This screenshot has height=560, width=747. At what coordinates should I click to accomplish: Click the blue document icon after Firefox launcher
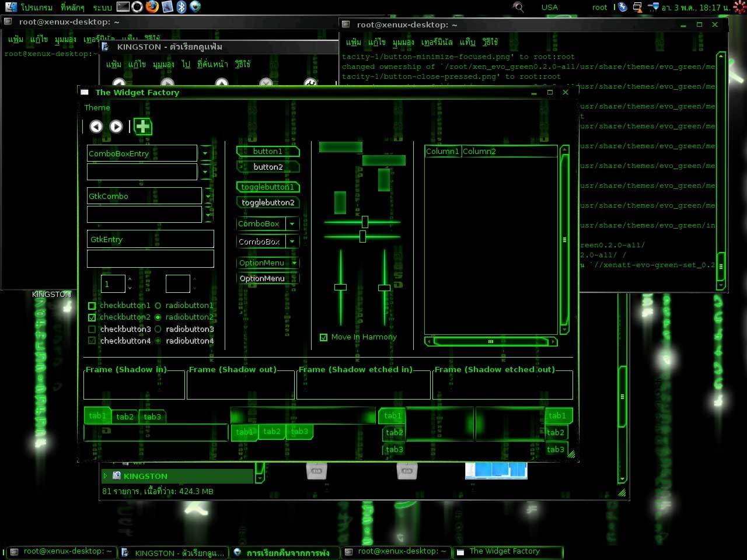point(167,7)
